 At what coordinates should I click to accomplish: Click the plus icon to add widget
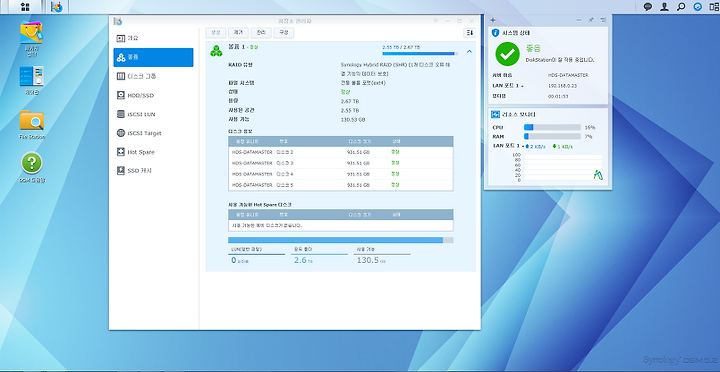click(x=493, y=20)
